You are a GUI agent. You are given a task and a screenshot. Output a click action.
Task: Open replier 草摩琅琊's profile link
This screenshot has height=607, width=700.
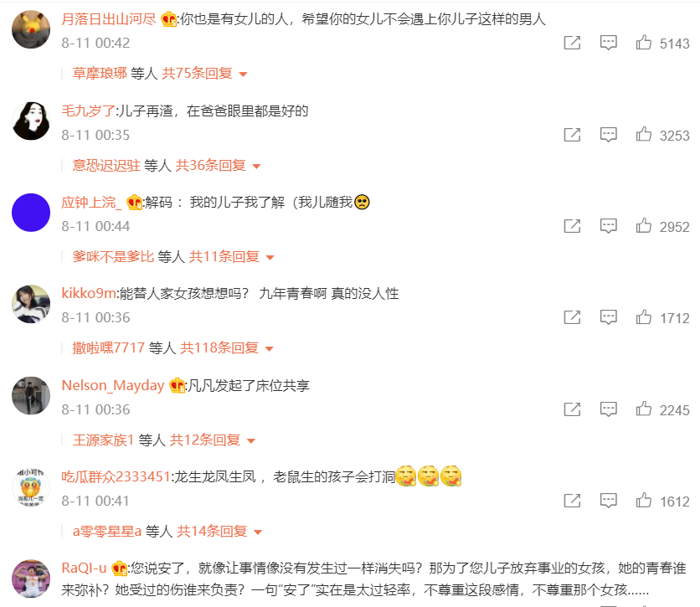point(100,73)
